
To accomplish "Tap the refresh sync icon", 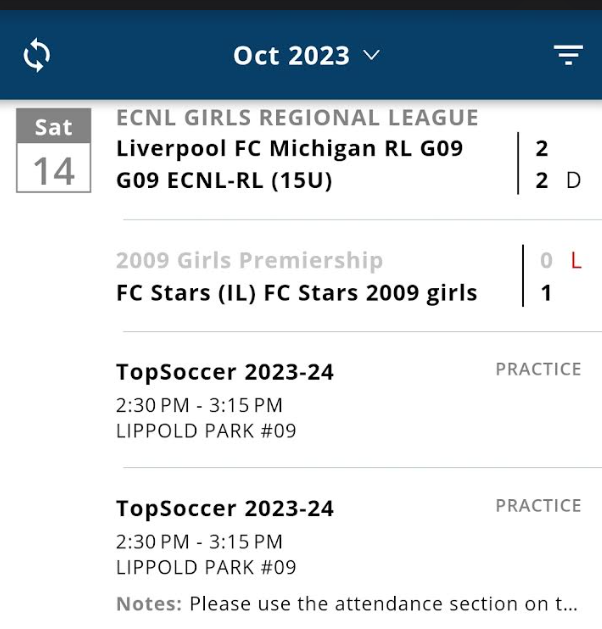I will [36, 55].
